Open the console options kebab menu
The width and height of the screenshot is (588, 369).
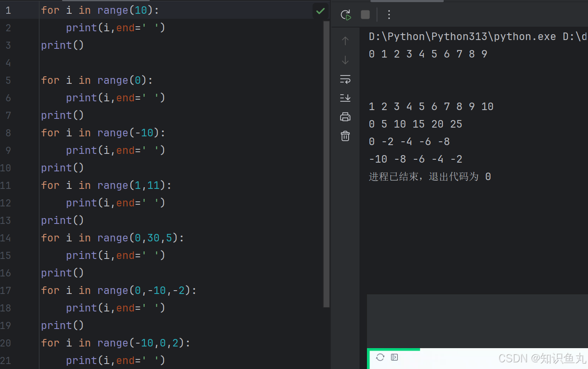tap(389, 15)
